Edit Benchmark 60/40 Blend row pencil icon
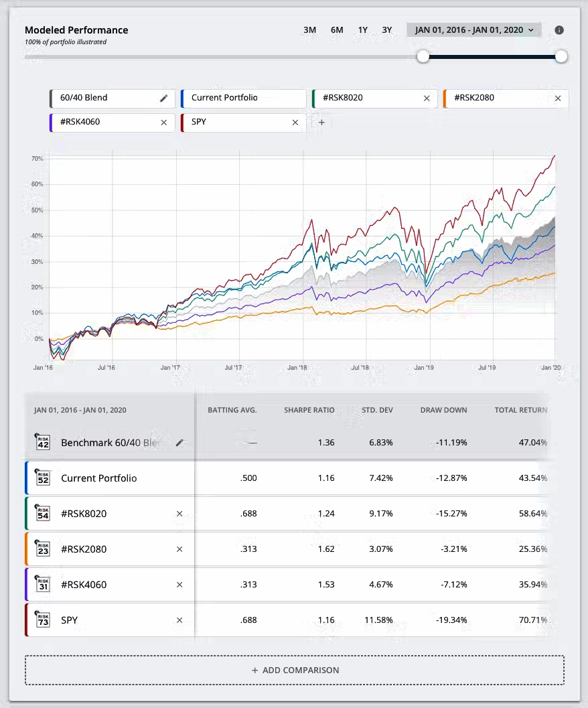This screenshot has width=588, height=708. 179,443
